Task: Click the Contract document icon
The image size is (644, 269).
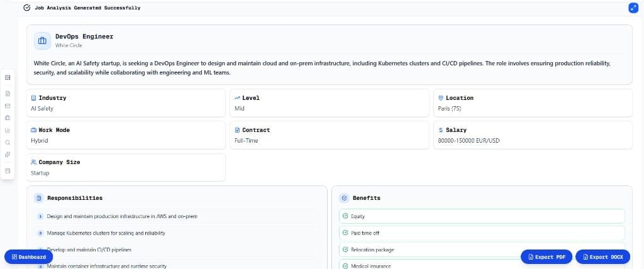Action: tap(237, 129)
